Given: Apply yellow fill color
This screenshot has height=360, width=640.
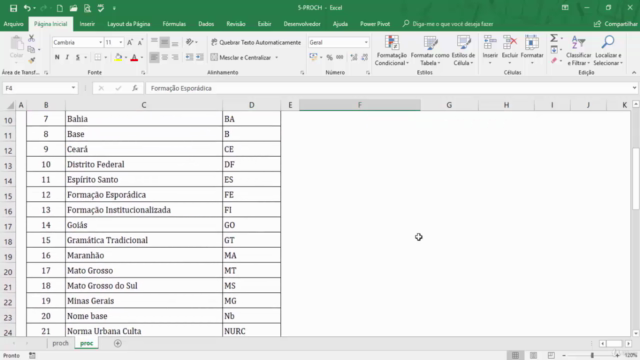Looking at the screenshot, I should pos(118,58).
